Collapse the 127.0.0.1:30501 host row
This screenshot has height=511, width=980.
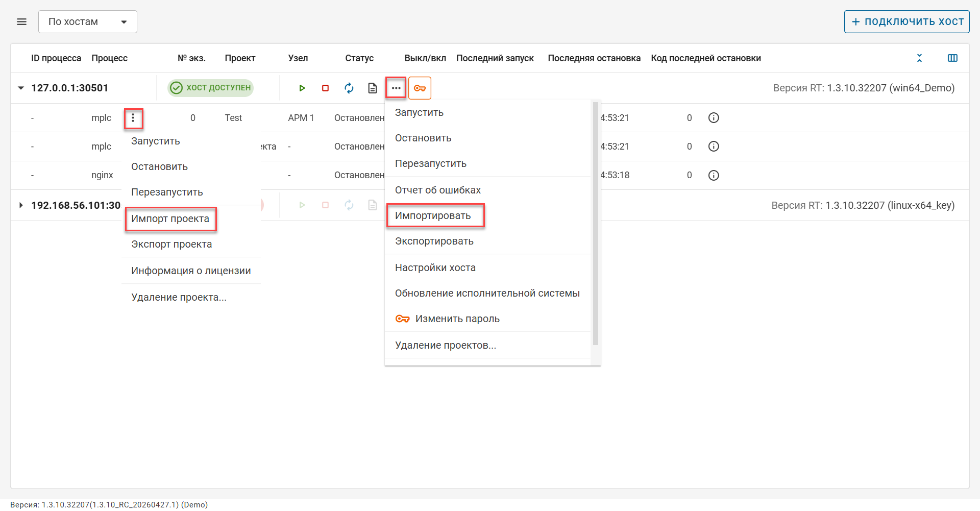[21, 88]
